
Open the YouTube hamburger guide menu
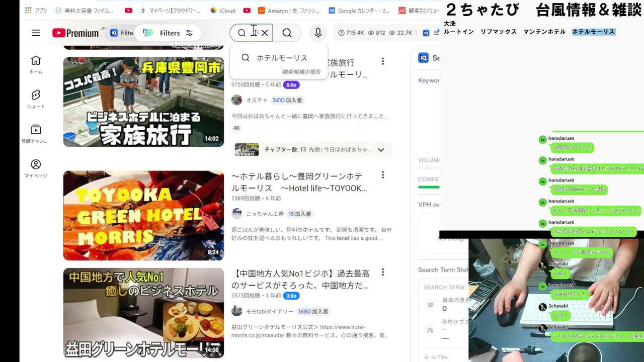[36, 33]
